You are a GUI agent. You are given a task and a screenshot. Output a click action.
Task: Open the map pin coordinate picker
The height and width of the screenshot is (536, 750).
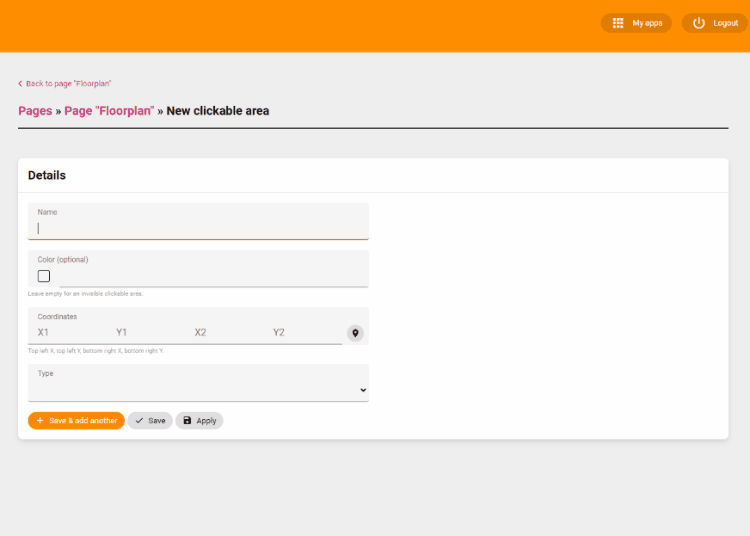tap(355, 333)
